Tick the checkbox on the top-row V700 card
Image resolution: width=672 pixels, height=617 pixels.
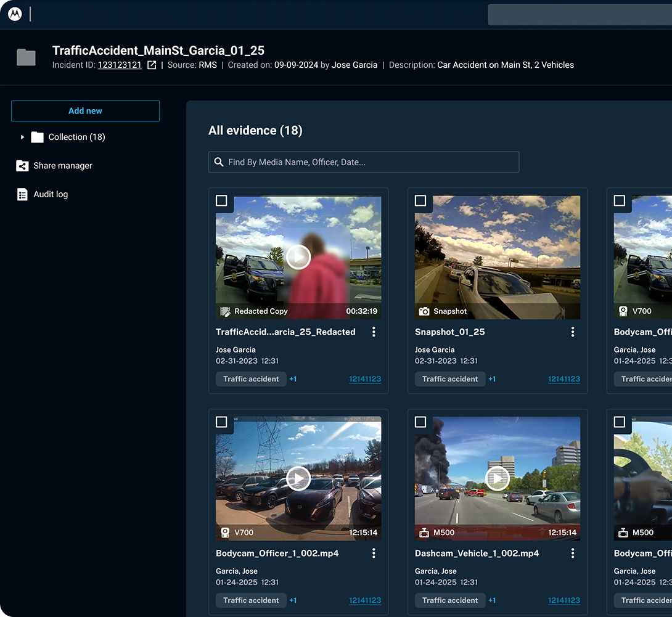pyautogui.click(x=619, y=200)
